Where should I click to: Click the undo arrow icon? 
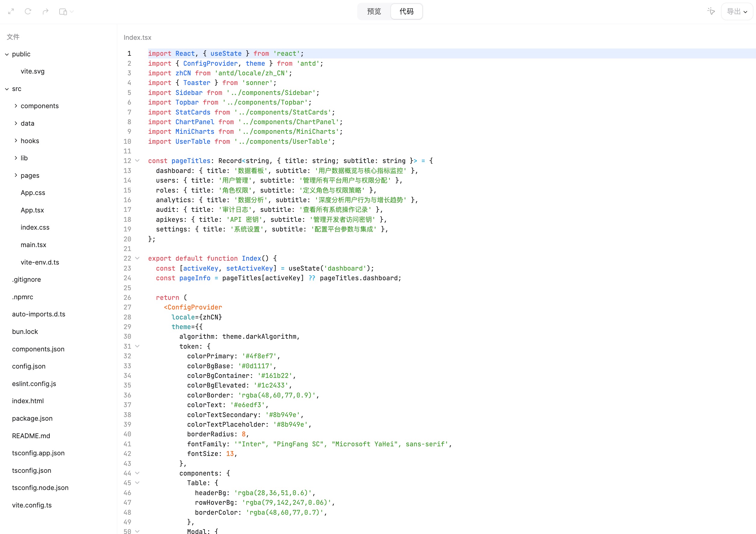pyautogui.click(x=28, y=11)
